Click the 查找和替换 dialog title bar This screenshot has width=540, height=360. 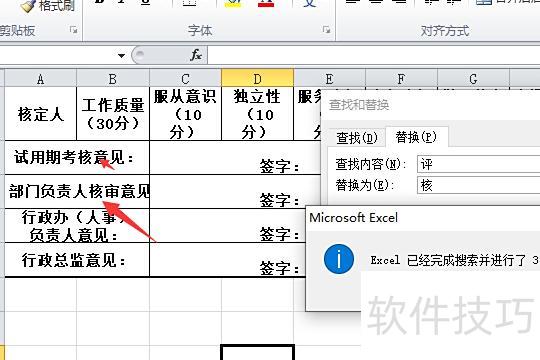tap(430, 104)
